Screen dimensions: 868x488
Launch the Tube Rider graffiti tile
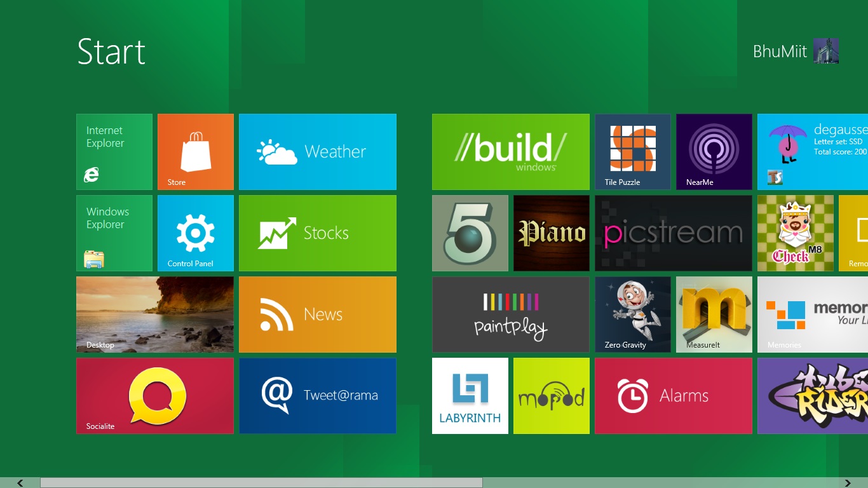[813, 396]
